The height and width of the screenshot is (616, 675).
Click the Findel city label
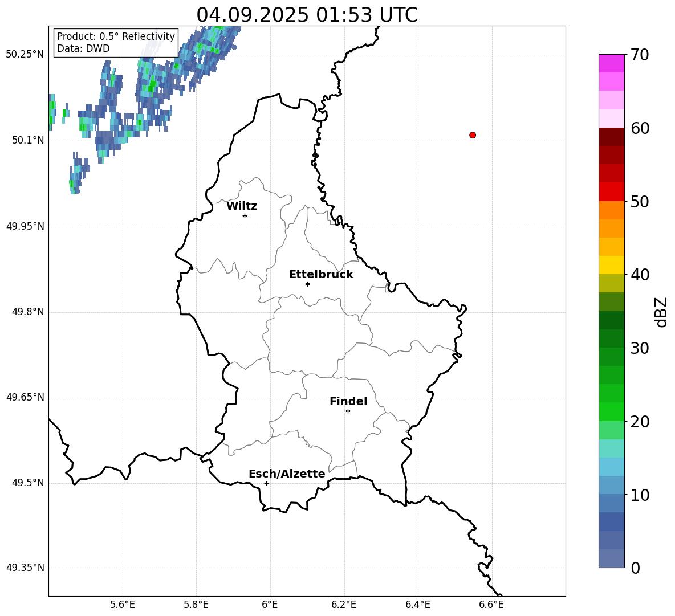(348, 401)
